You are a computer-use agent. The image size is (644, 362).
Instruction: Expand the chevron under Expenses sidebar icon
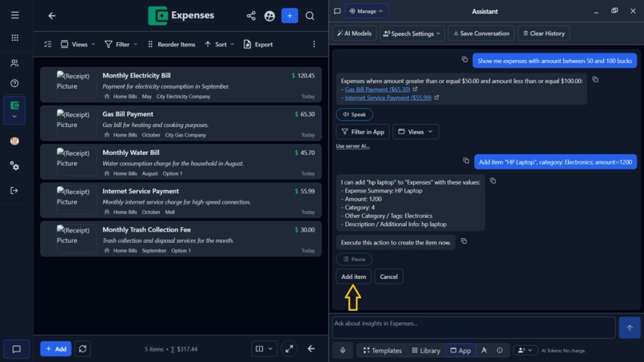(x=15, y=117)
